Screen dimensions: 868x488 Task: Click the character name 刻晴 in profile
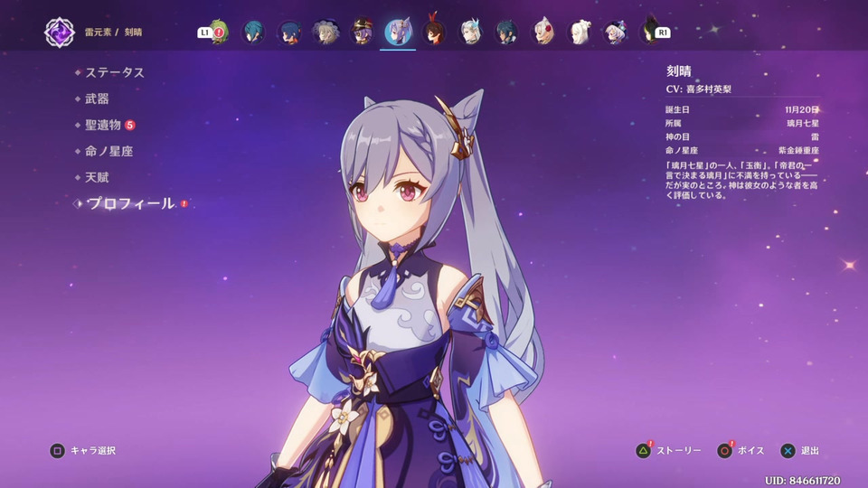(x=679, y=70)
